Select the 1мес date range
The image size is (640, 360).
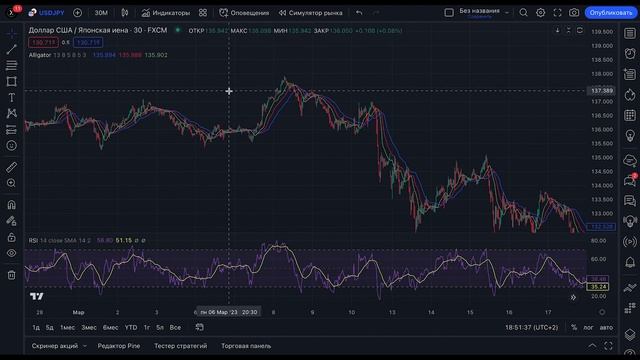click(x=67, y=327)
